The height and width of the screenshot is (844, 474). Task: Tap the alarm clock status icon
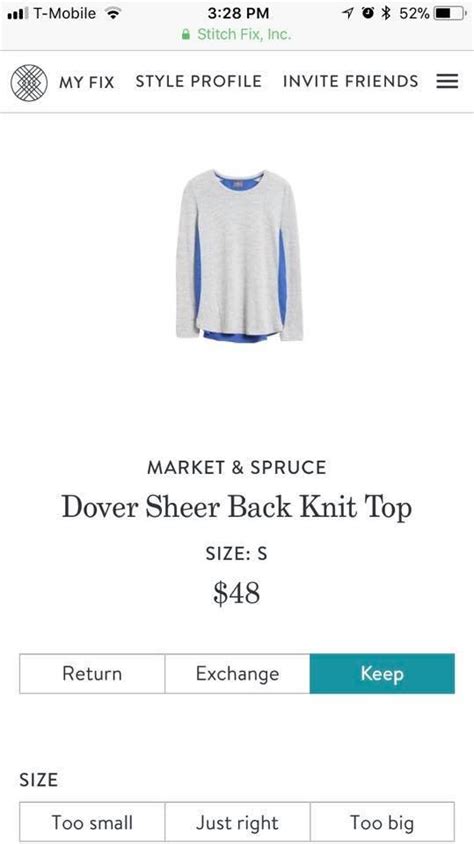click(x=368, y=13)
